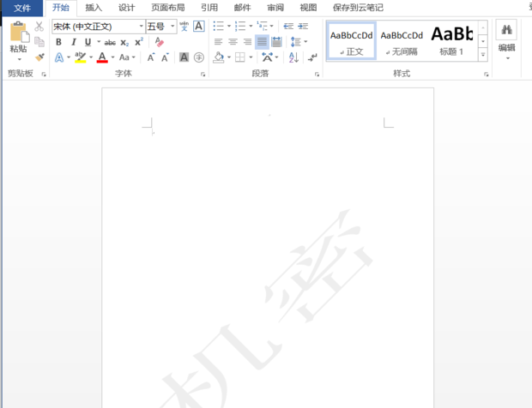Toggle subscript formatting

(x=124, y=42)
